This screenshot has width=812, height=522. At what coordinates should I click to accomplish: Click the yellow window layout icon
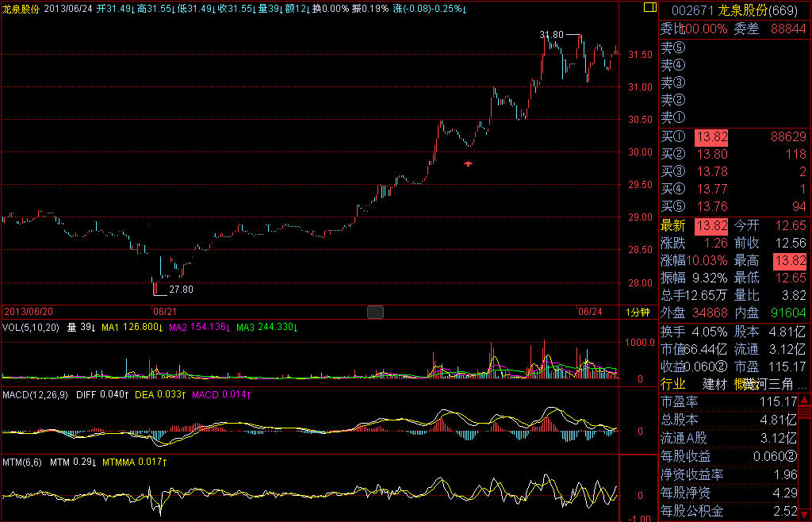pyautogui.click(x=650, y=9)
